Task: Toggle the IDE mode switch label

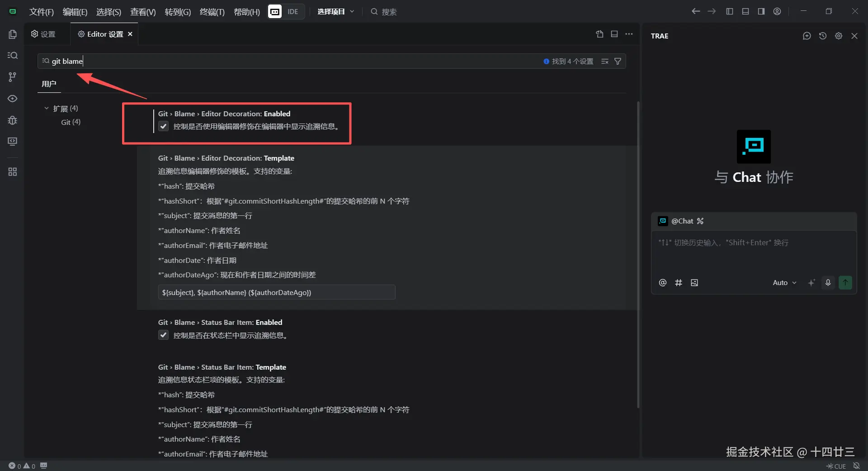Action: 293,12
